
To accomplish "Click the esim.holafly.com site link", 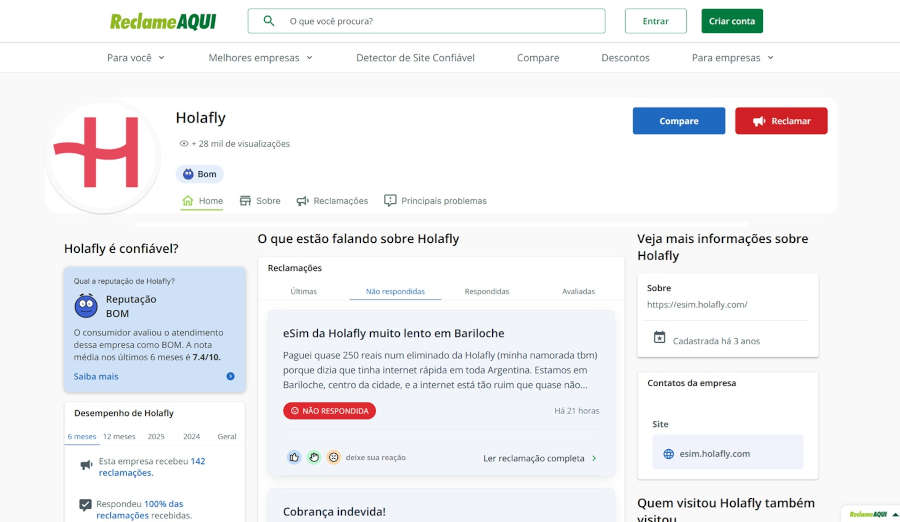I will [715, 454].
